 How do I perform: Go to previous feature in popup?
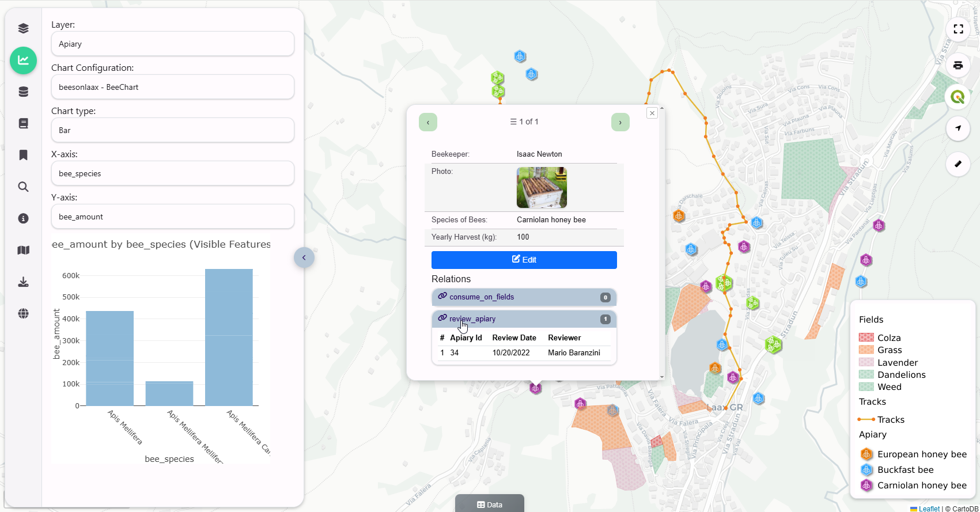point(428,122)
